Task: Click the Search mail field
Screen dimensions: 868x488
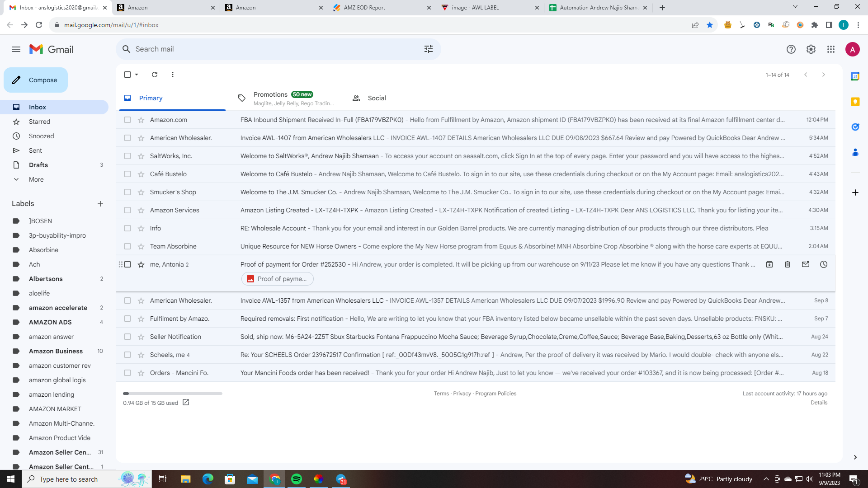Action: (278, 49)
